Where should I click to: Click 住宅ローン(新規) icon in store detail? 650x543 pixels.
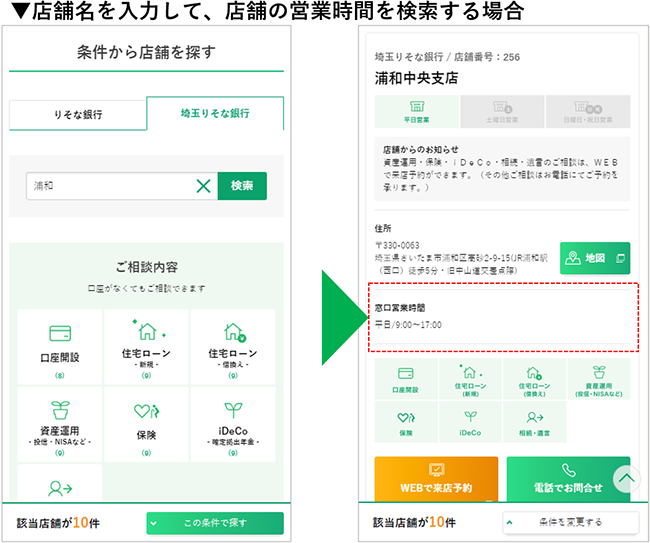click(470, 379)
